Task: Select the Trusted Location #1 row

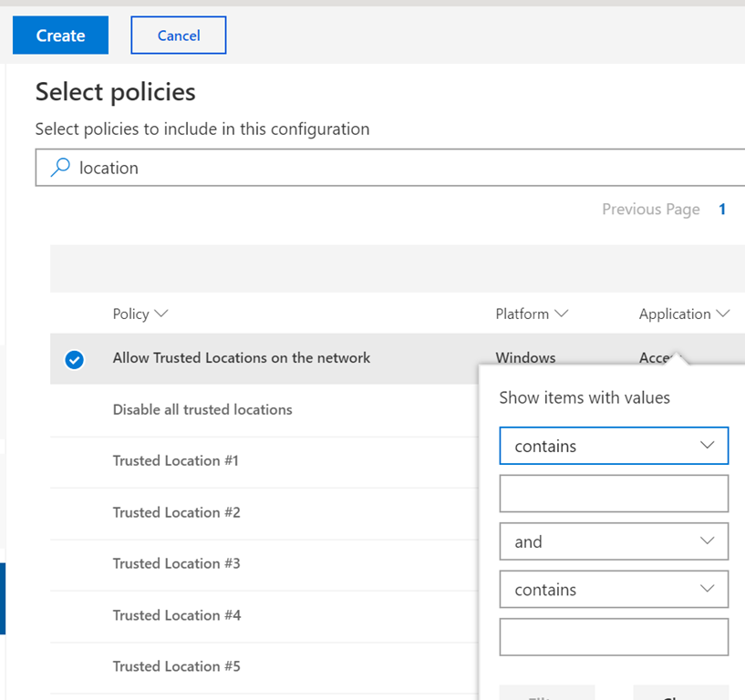Action: coord(175,460)
